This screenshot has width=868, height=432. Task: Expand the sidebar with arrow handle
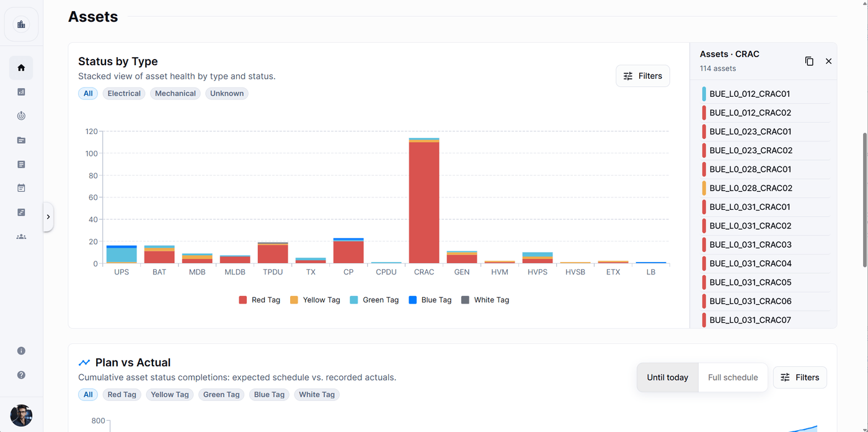pyautogui.click(x=48, y=217)
